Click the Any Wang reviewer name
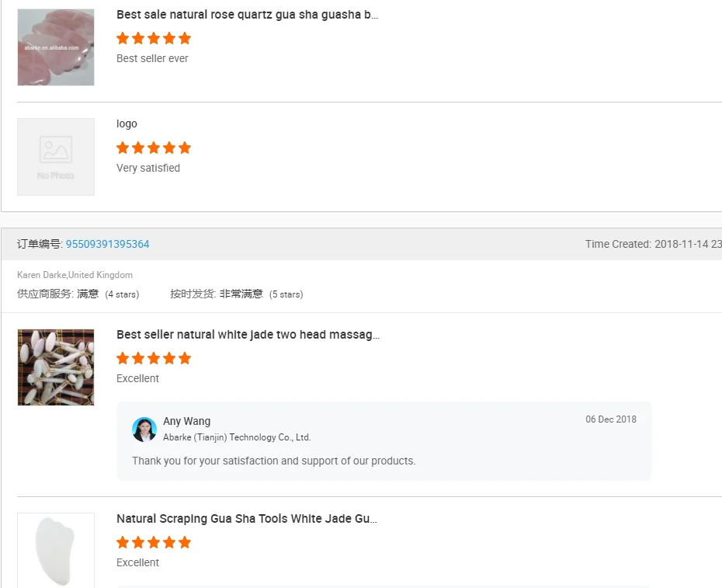 tap(186, 421)
